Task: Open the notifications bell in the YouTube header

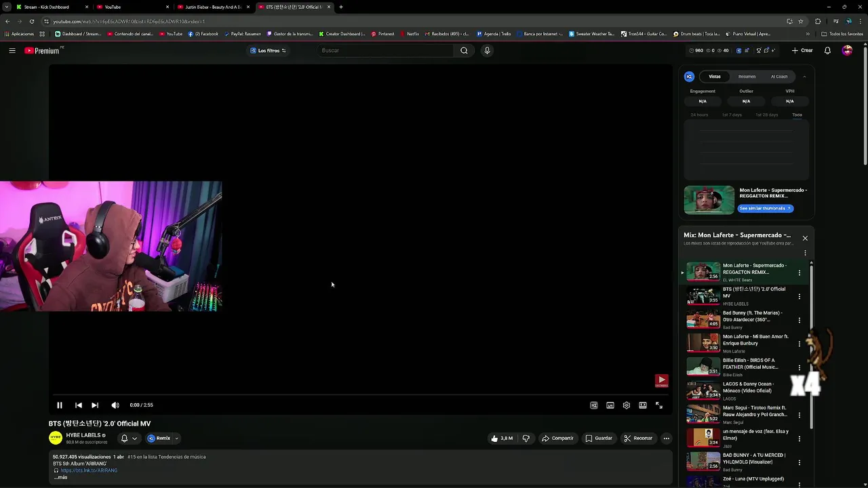Action: (827, 50)
